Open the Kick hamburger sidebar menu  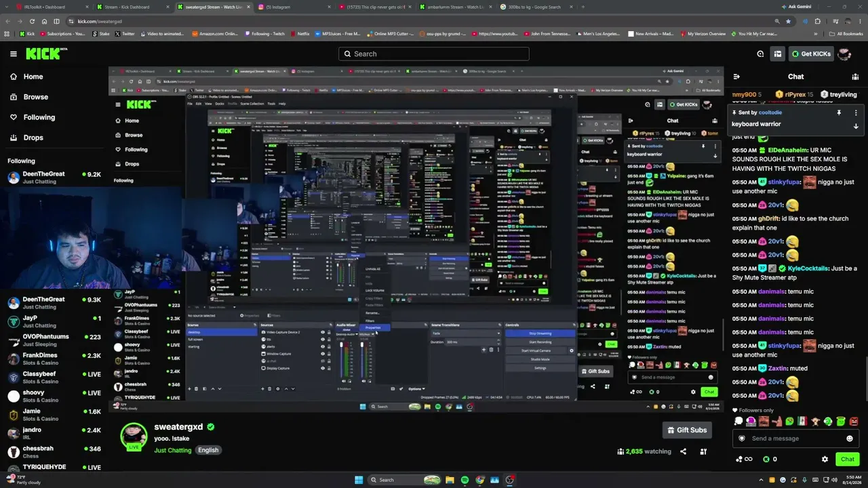(x=13, y=54)
